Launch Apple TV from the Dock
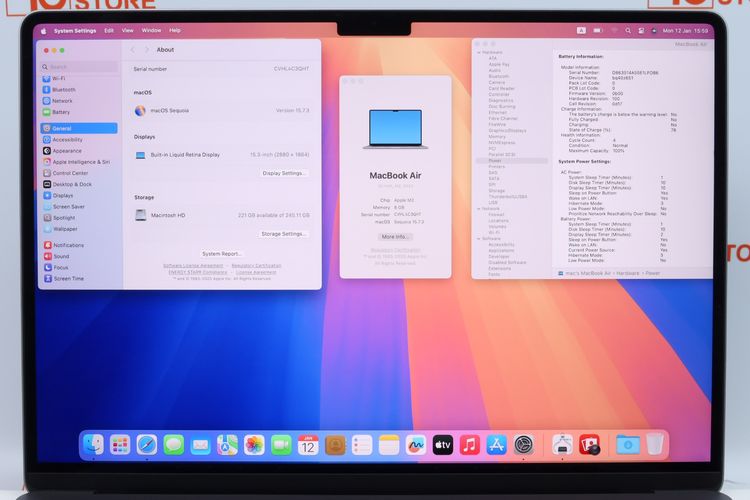 pos(443,445)
